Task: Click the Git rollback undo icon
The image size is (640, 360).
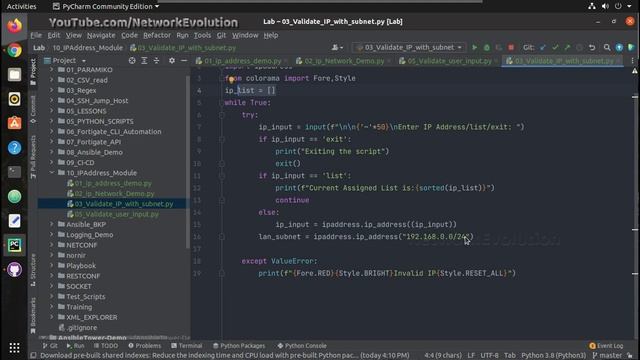Action: click(x=592, y=48)
